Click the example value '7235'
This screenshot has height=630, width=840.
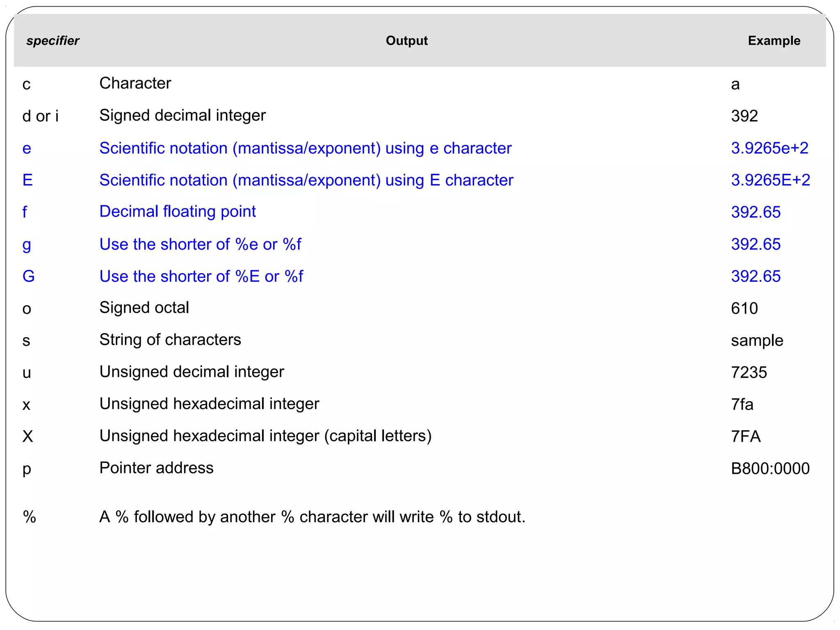click(749, 372)
